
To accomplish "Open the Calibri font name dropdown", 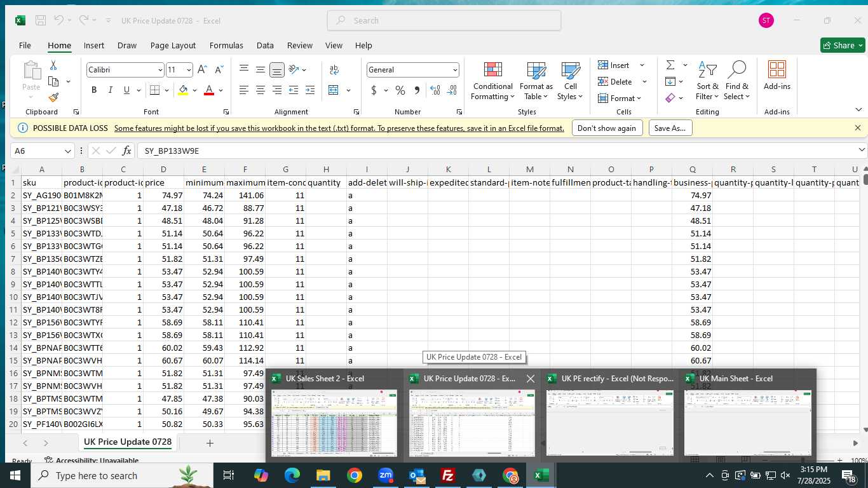I will [x=160, y=70].
